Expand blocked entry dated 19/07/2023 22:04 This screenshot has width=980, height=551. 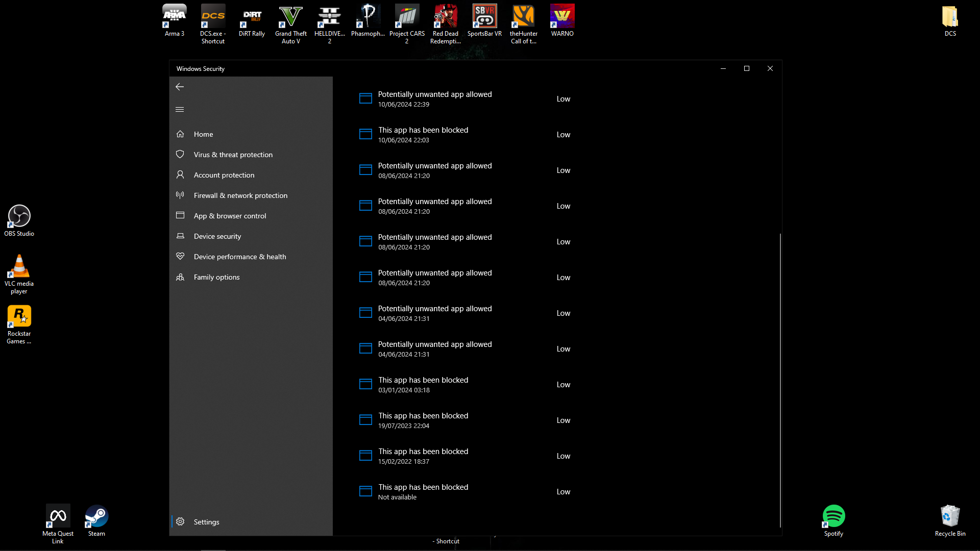coord(464,420)
